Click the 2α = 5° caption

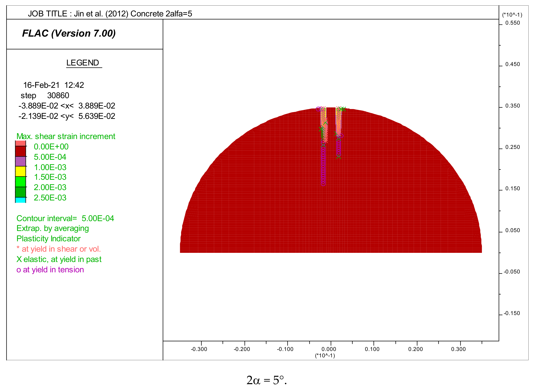[266, 380]
